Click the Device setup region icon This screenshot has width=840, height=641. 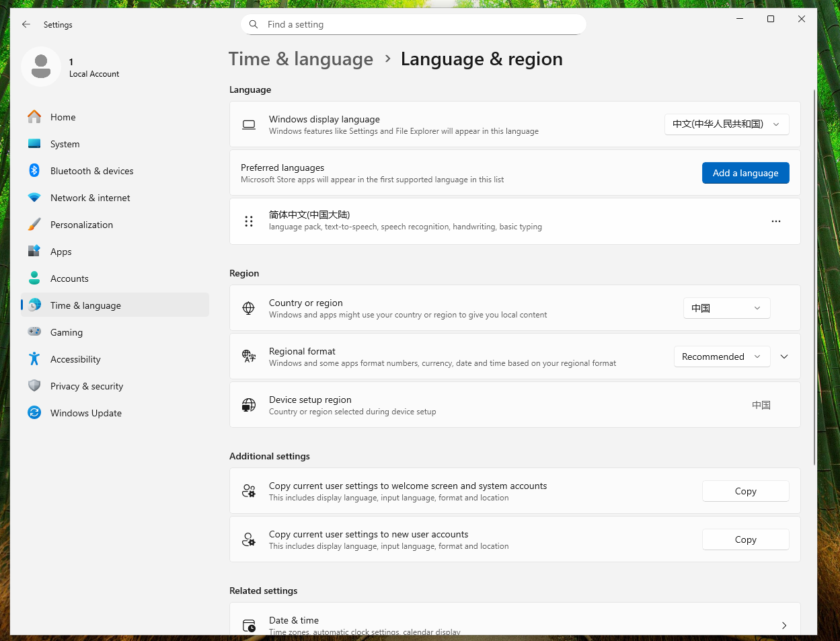249,405
